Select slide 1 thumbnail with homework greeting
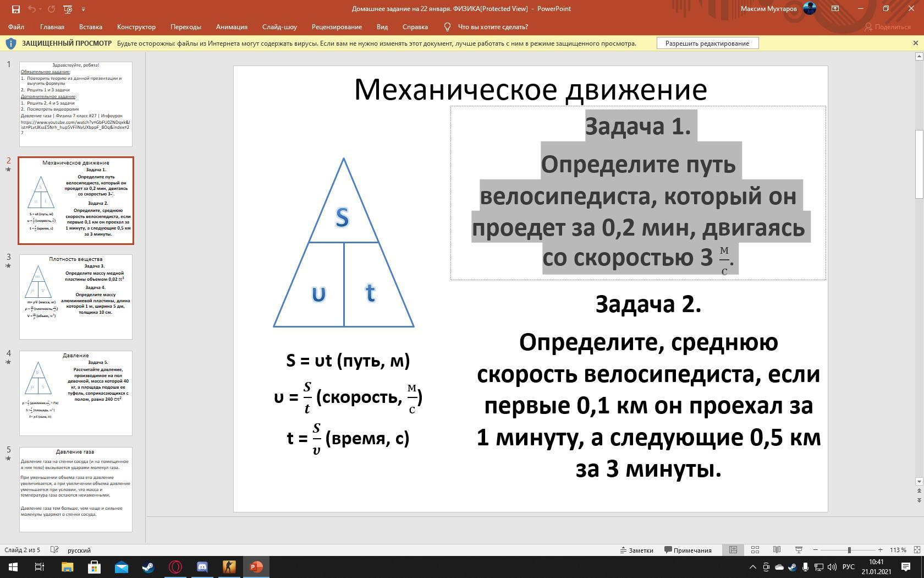 76,104
